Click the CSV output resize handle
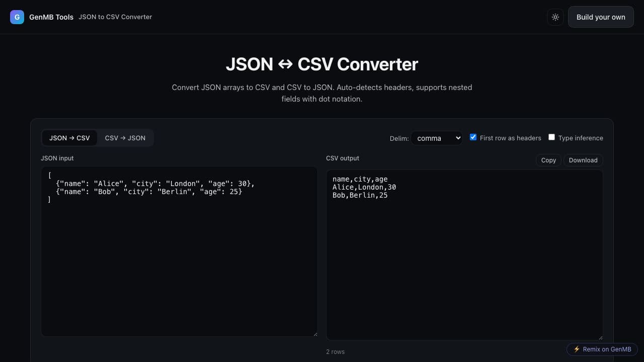This screenshot has width=644, height=362. 600,337
